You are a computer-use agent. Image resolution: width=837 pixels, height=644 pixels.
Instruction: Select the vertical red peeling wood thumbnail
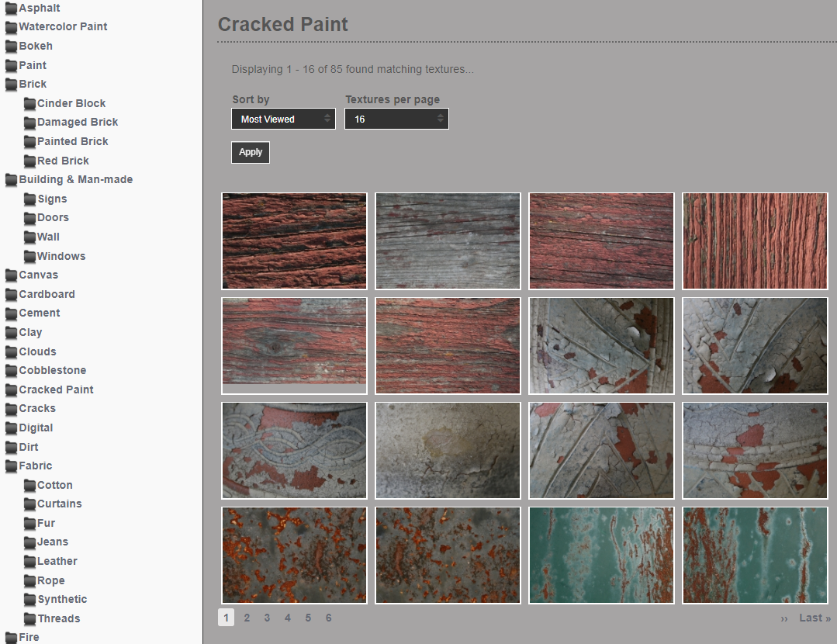point(755,241)
